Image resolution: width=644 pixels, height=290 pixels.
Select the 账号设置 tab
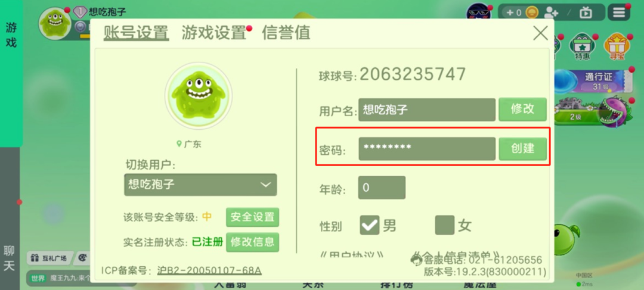136,33
